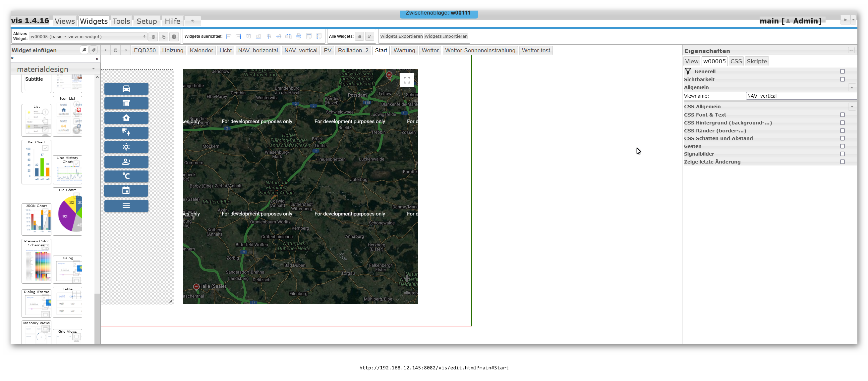Click Widgets Exportieren button
This screenshot has width=868, height=381.
click(x=401, y=36)
